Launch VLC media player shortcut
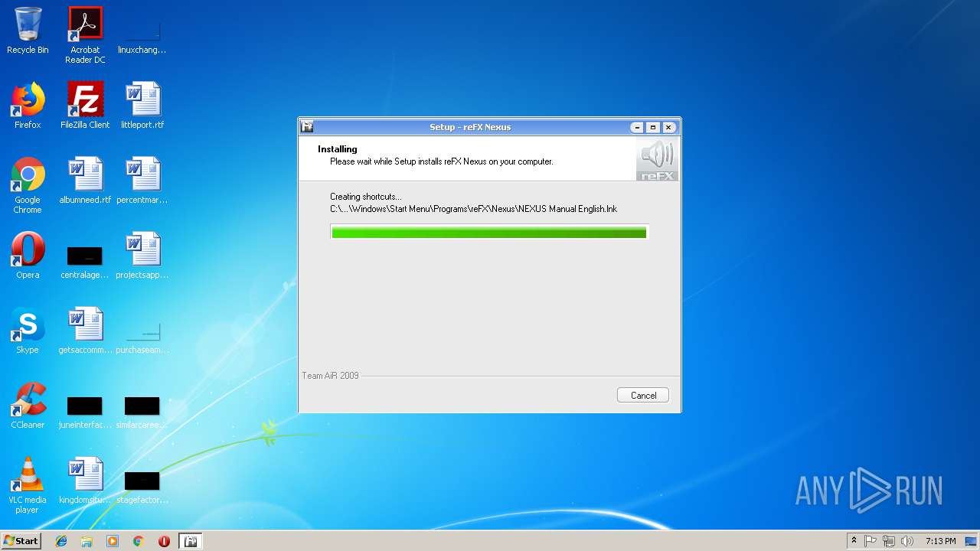Screen dimensions: 980x551 click(28, 485)
